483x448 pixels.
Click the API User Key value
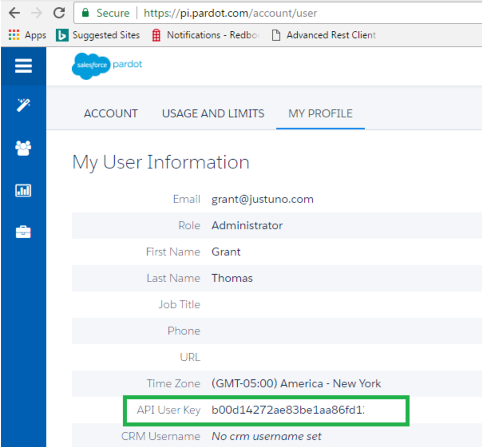click(288, 410)
